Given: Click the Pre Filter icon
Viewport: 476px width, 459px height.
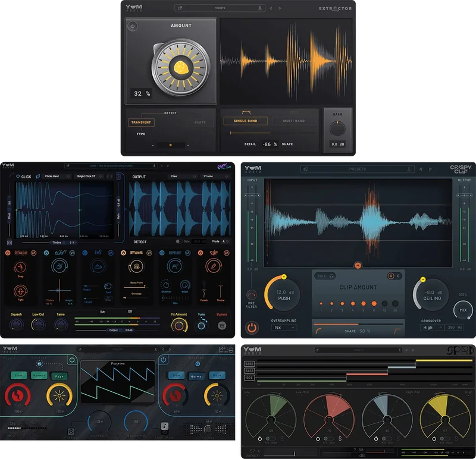Looking at the screenshot, I should tap(251, 295).
